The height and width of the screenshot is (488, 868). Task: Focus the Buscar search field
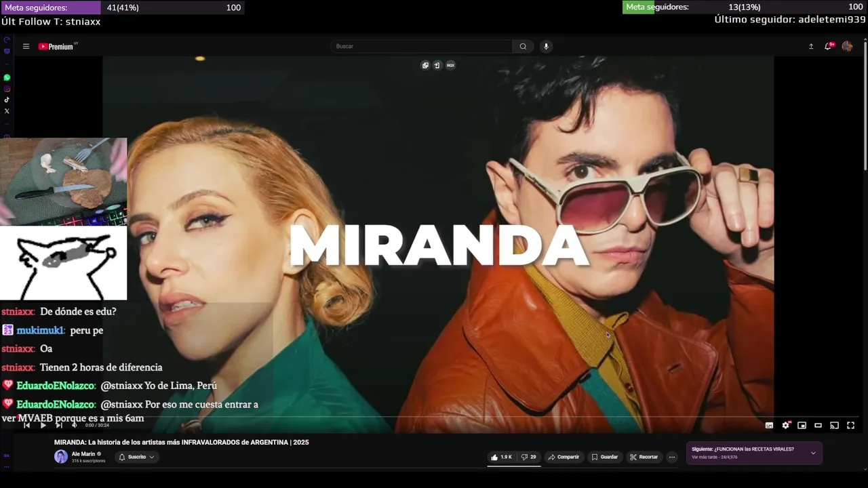(x=422, y=46)
